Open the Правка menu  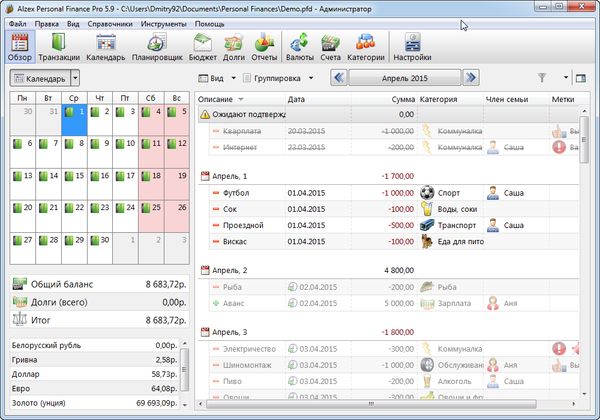47,24
